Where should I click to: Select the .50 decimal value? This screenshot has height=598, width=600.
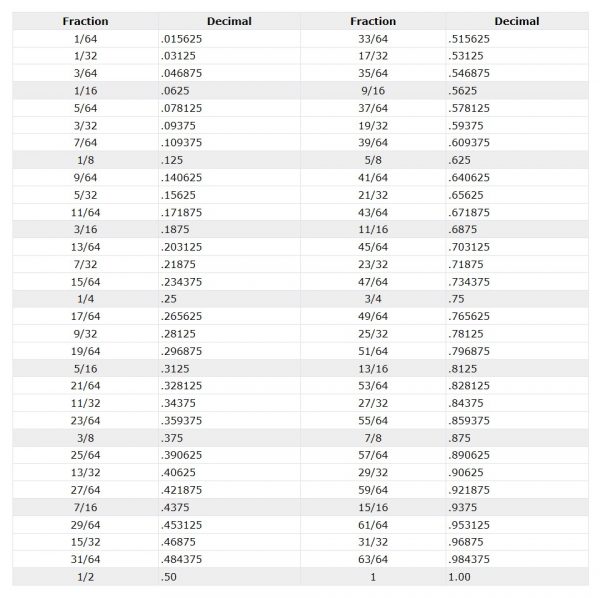[x=168, y=577]
